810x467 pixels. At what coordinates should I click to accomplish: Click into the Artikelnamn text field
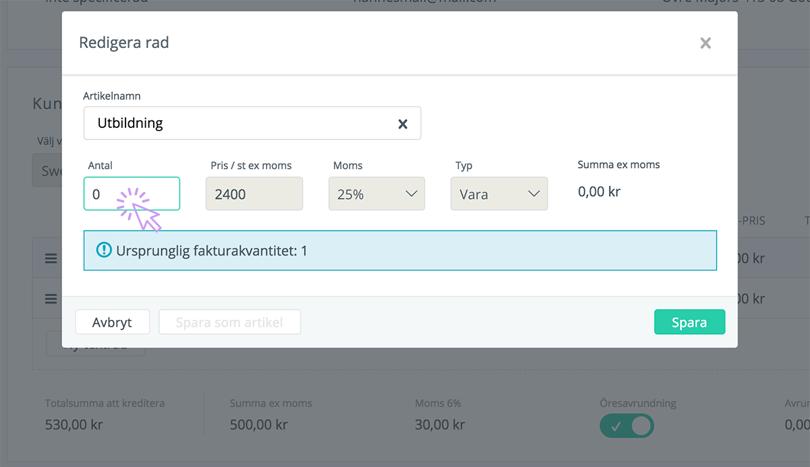[240, 124]
